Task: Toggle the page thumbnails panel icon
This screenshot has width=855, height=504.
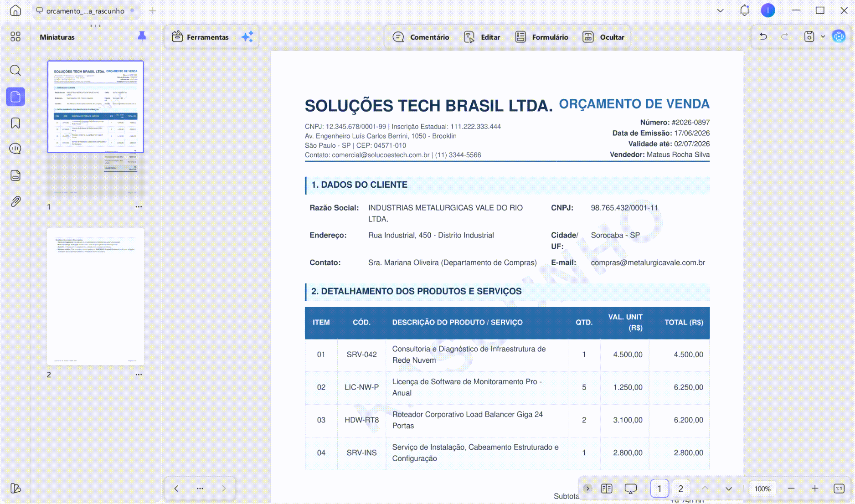Action: [x=15, y=97]
